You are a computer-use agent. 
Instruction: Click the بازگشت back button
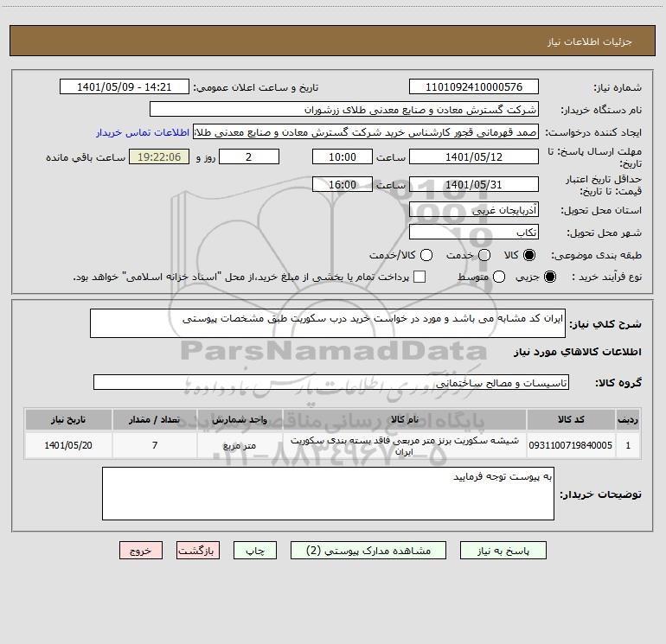tap(198, 550)
